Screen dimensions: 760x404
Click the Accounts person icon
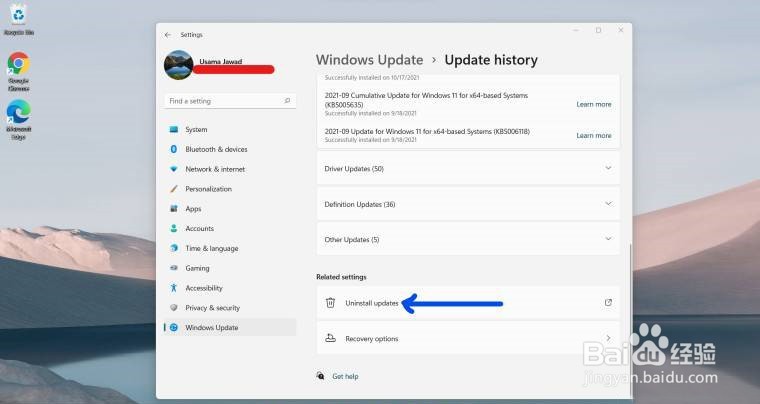coord(174,228)
